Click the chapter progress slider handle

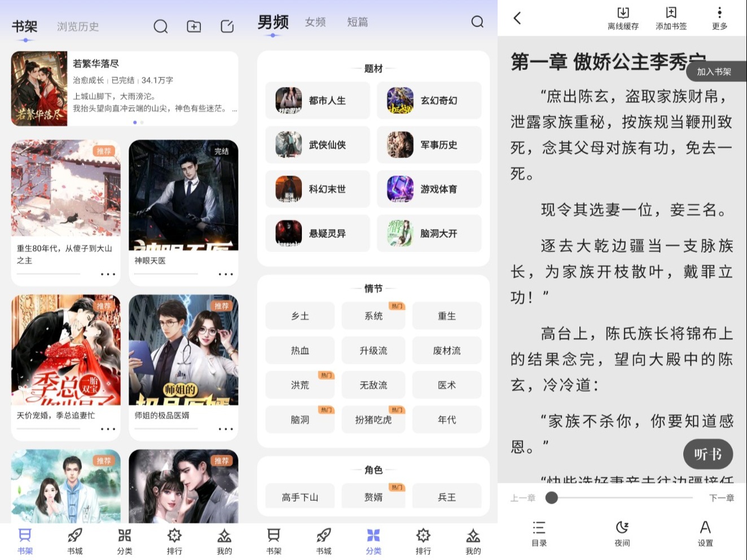552,497
